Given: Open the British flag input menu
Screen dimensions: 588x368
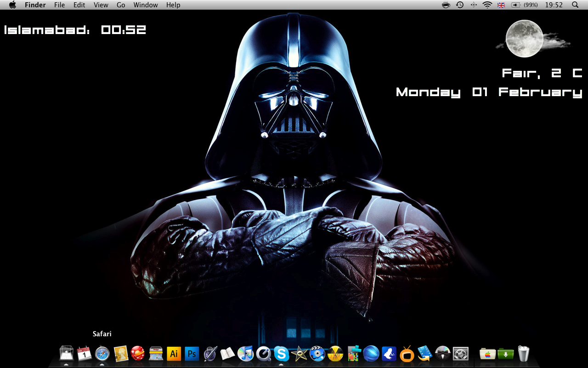Looking at the screenshot, I should point(501,5).
